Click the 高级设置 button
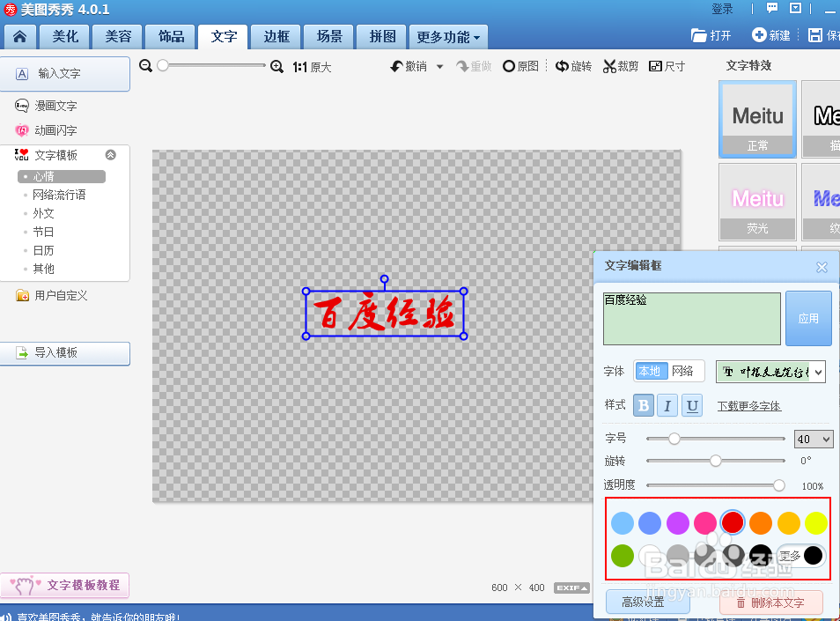 coord(648,603)
